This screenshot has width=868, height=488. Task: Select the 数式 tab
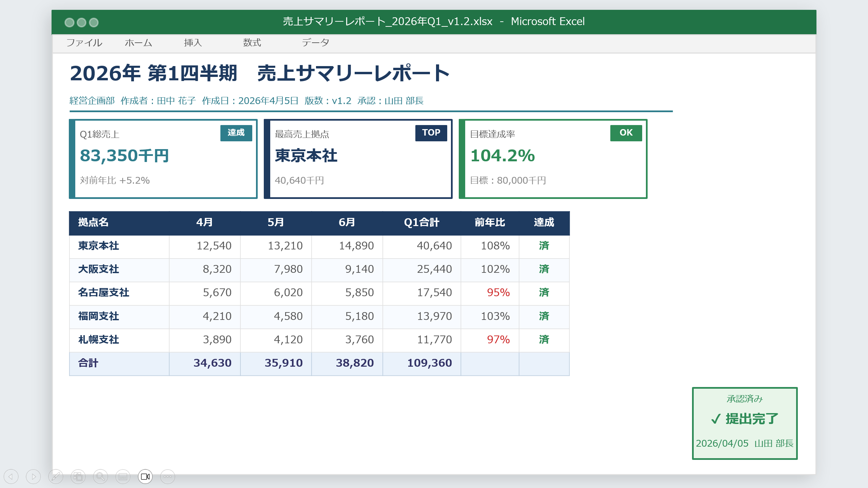pyautogui.click(x=252, y=43)
